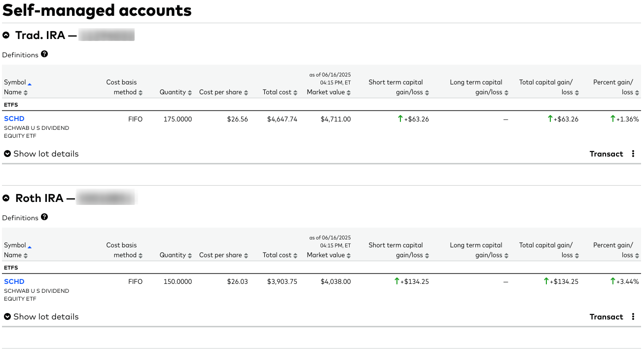This screenshot has height=354, width=644.
Task: Open Definitions help icon under Roth IRA
Action: tap(44, 217)
